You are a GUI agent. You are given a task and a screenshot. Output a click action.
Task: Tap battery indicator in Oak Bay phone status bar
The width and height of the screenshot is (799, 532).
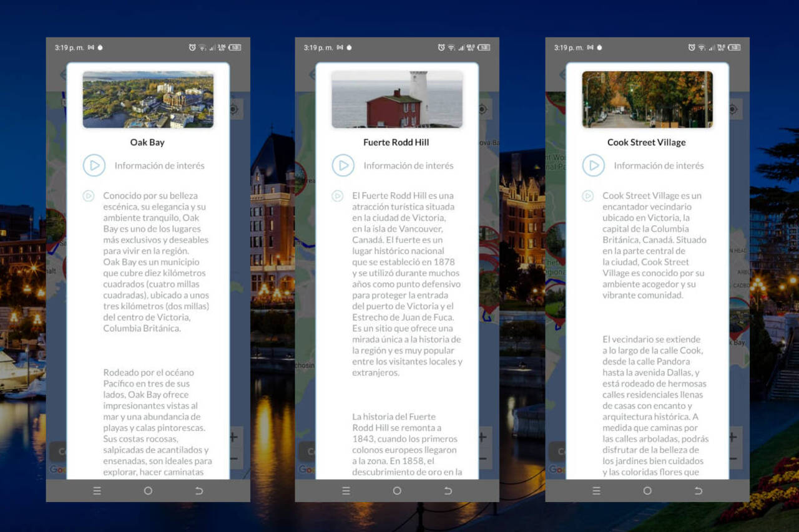click(x=235, y=47)
